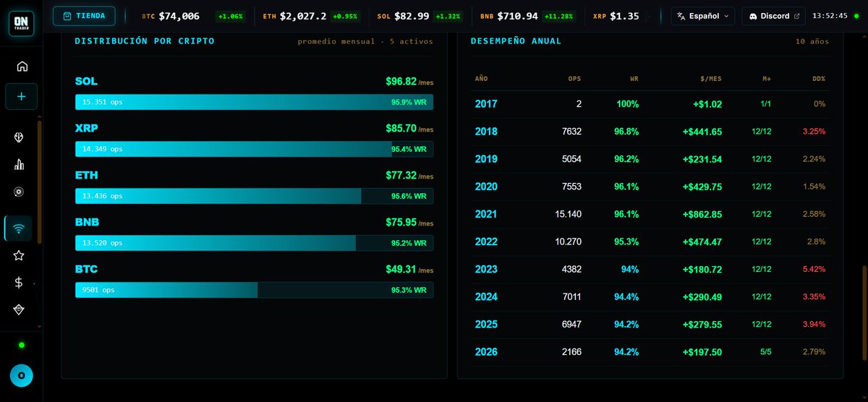Click the green status dot in sidebar
Image resolution: width=868 pixels, height=402 pixels.
click(x=22, y=345)
